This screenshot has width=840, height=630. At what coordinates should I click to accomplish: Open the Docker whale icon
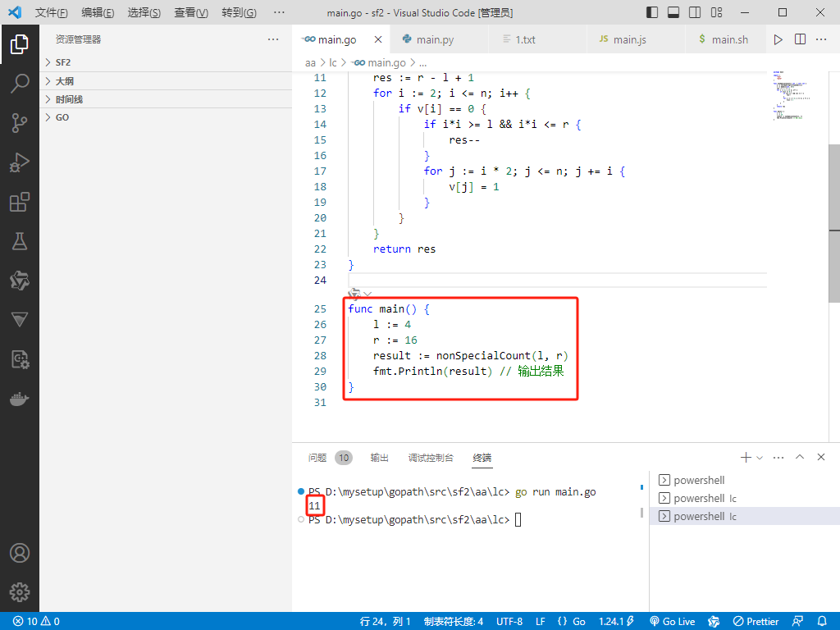pyautogui.click(x=20, y=399)
